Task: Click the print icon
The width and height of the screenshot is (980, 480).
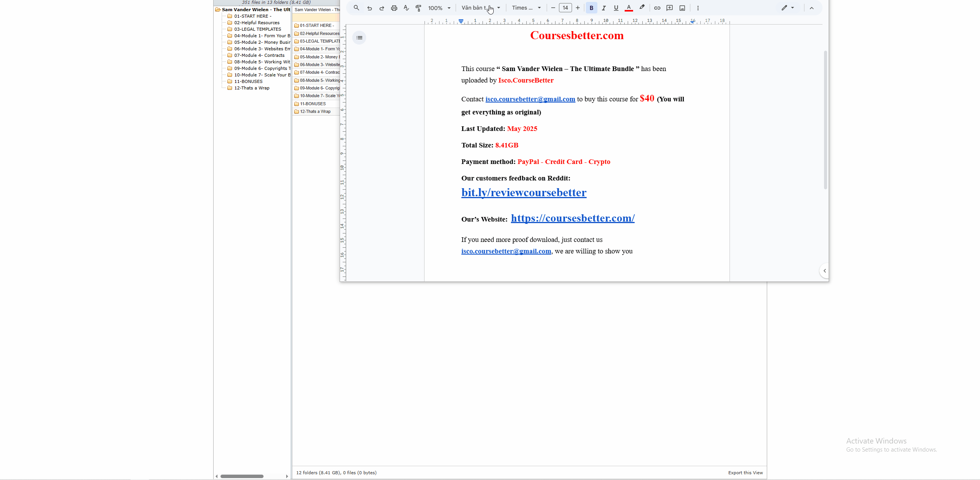Action: point(394,8)
